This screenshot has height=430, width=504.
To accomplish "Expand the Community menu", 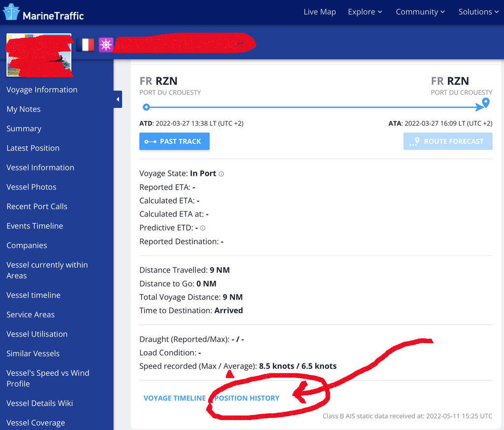I will (x=420, y=12).
